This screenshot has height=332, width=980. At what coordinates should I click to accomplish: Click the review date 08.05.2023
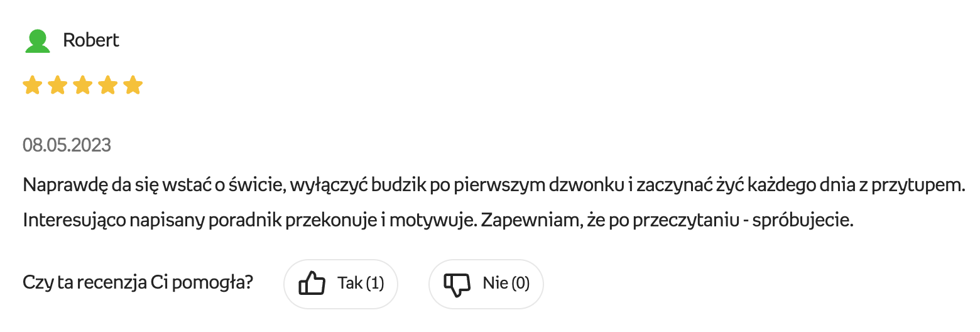(67, 146)
